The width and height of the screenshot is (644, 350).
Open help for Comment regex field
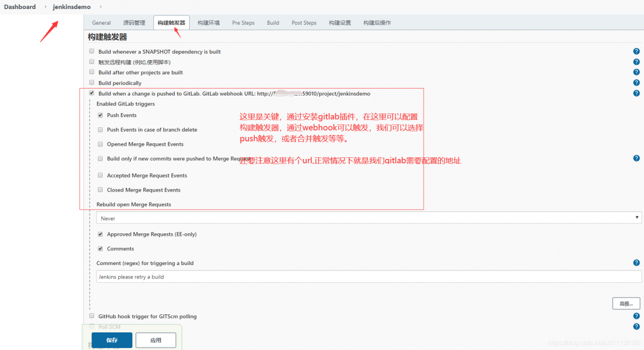(x=636, y=262)
